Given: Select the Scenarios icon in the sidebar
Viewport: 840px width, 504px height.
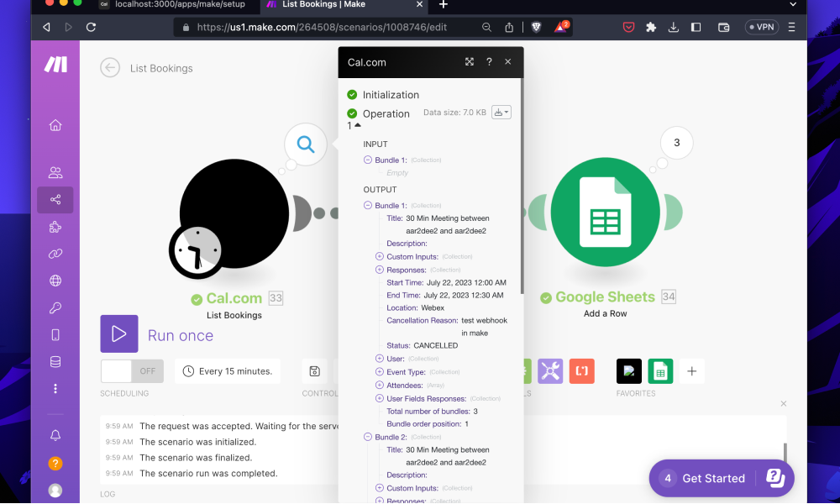Looking at the screenshot, I should pyautogui.click(x=55, y=200).
